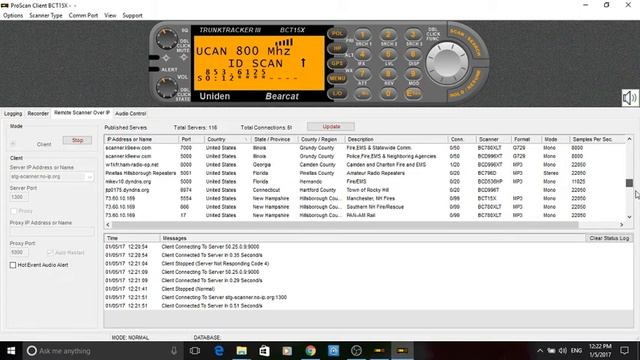The height and width of the screenshot is (360, 640).
Task: Open the Scanner Type menu
Action: (46, 16)
